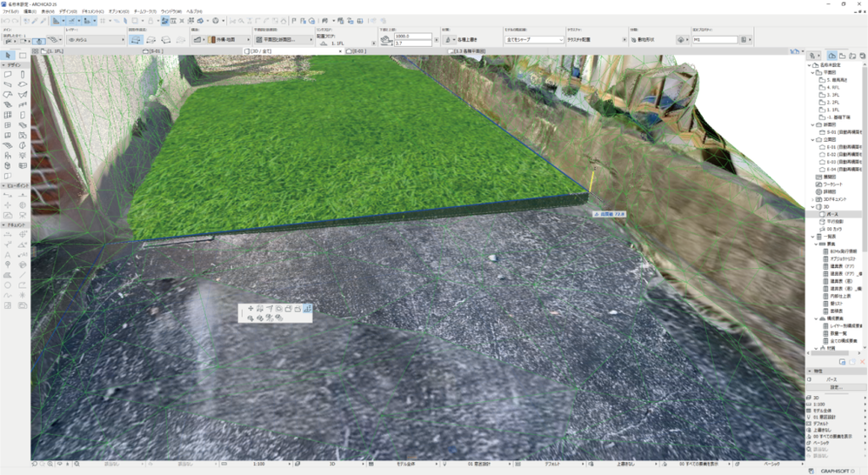This screenshot has width=868, height=475.
Task: Click 01 意匠設計 in bottom bar
Action: [479, 464]
